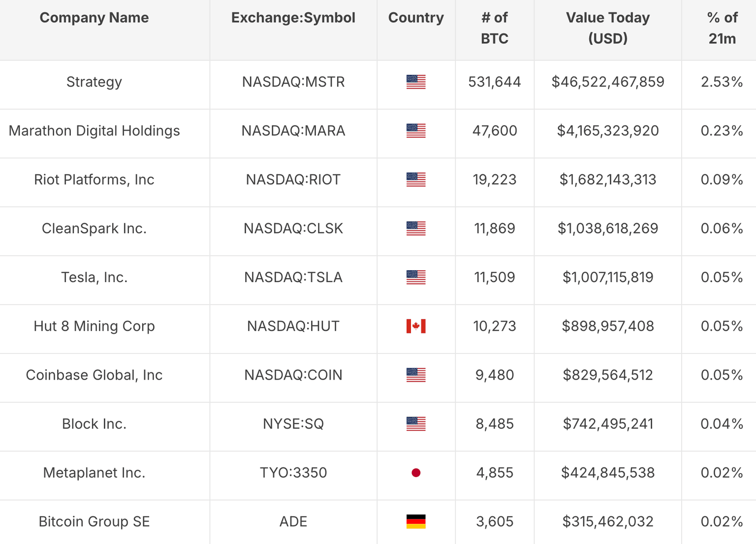This screenshot has width=756, height=544.
Task: Click the % of 21m column header
Action: [722, 28]
